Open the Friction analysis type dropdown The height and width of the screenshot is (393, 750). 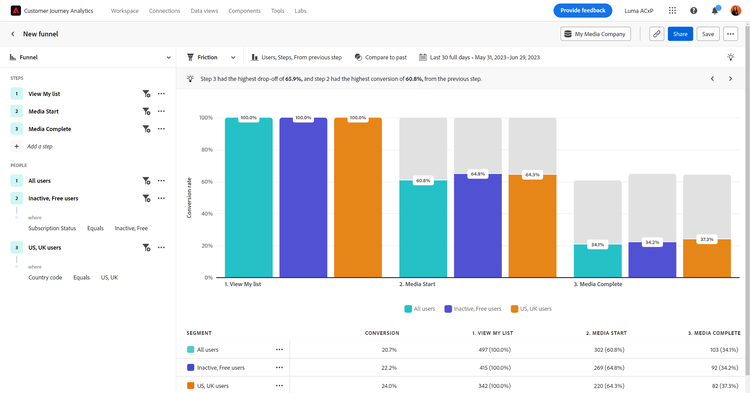point(211,57)
